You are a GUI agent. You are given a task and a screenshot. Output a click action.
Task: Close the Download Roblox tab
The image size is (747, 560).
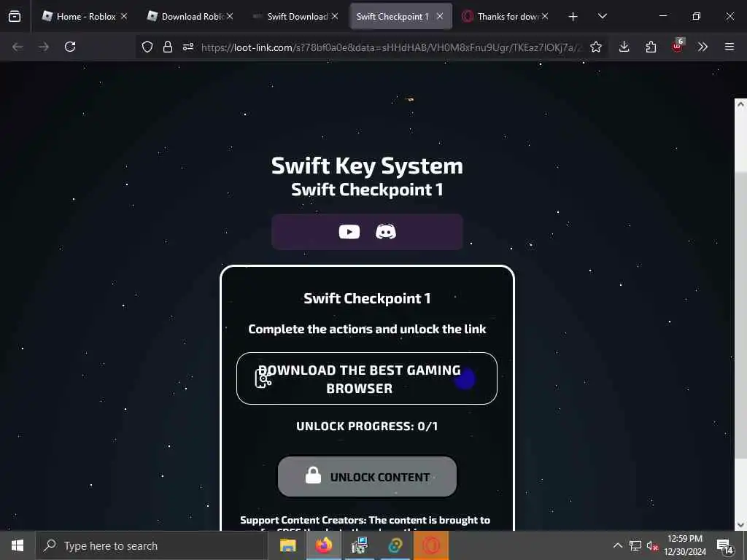coord(230,16)
